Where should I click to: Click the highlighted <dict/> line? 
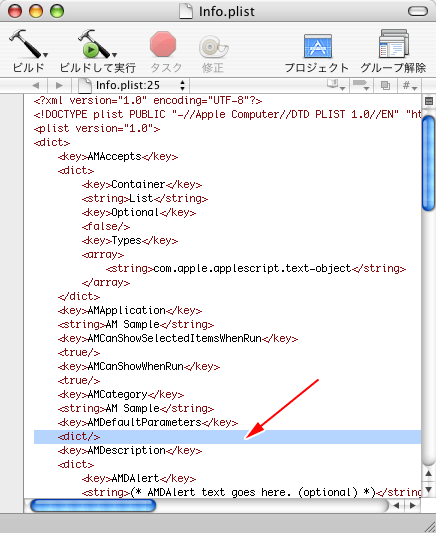coord(227,436)
